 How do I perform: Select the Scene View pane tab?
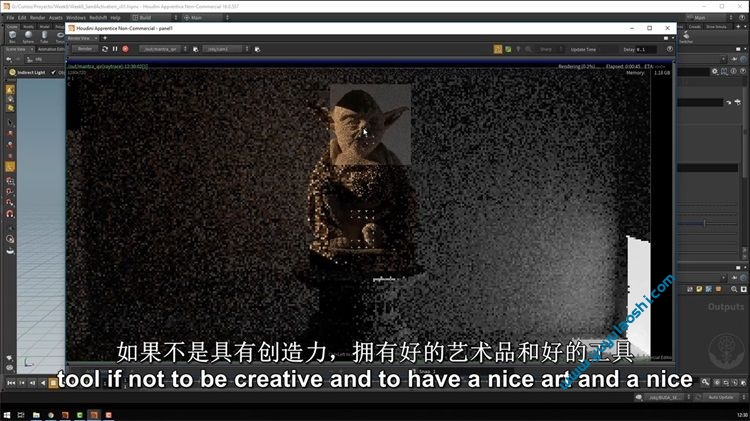tap(16, 49)
